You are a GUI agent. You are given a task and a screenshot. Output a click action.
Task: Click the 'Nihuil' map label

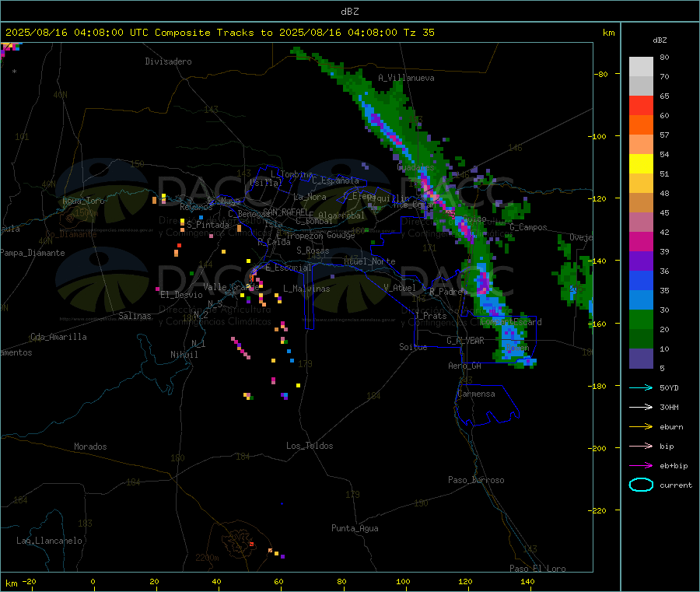coord(184,355)
